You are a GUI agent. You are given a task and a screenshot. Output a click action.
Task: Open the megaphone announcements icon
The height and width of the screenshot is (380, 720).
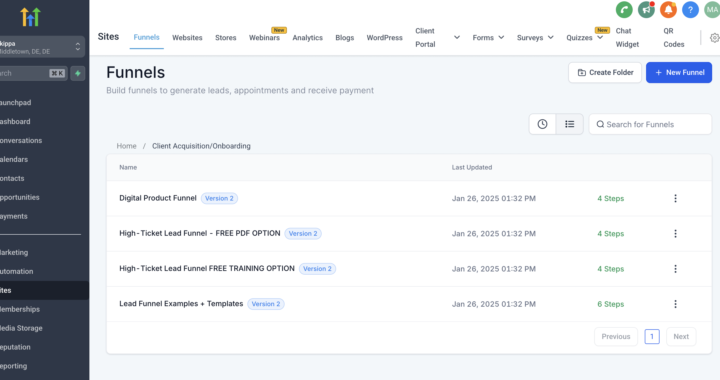[x=646, y=10]
